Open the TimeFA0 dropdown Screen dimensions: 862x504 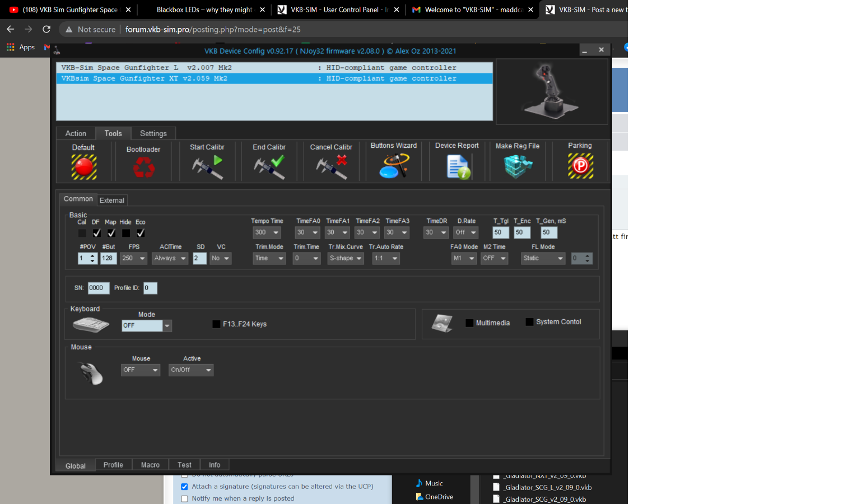308,232
